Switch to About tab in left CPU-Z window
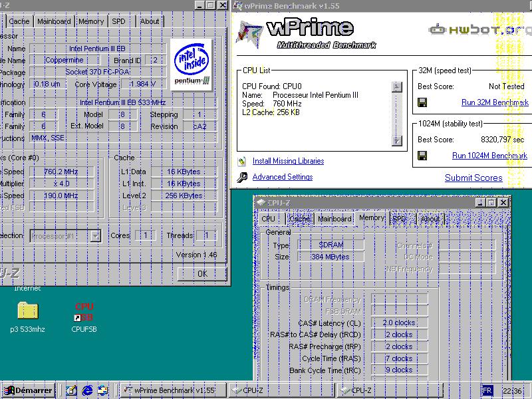532x399 pixels. tap(150, 21)
